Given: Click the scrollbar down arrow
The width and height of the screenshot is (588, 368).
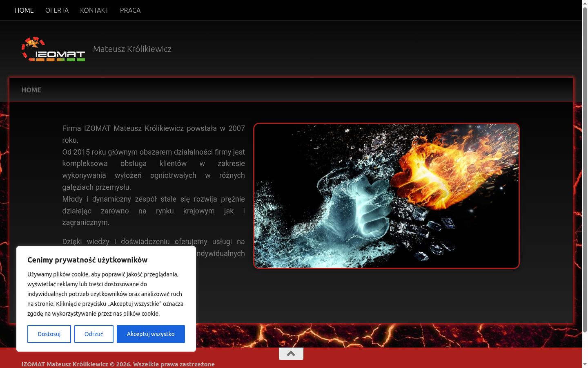Looking at the screenshot, I should 585,364.
